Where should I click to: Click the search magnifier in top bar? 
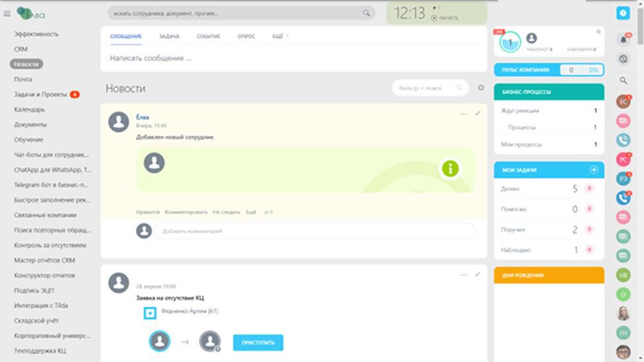click(x=366, y=13)
